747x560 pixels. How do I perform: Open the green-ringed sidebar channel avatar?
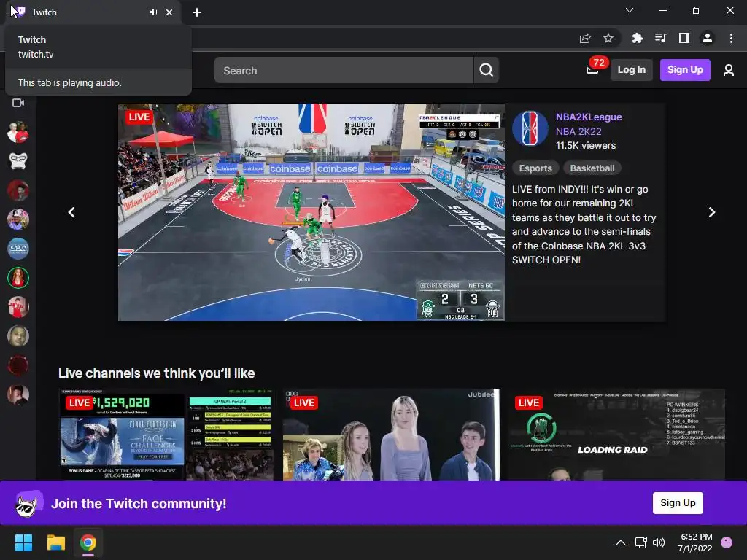[18, 278]
